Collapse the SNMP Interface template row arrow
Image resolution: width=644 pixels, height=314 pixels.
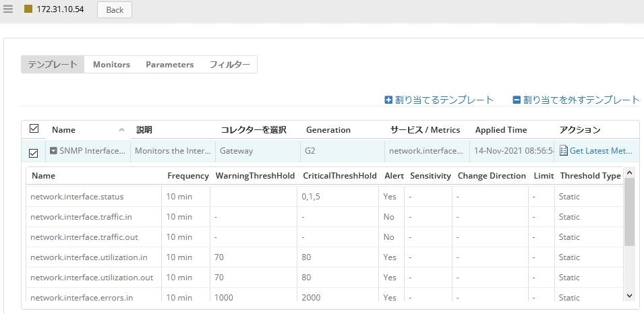tap(53, 151)
